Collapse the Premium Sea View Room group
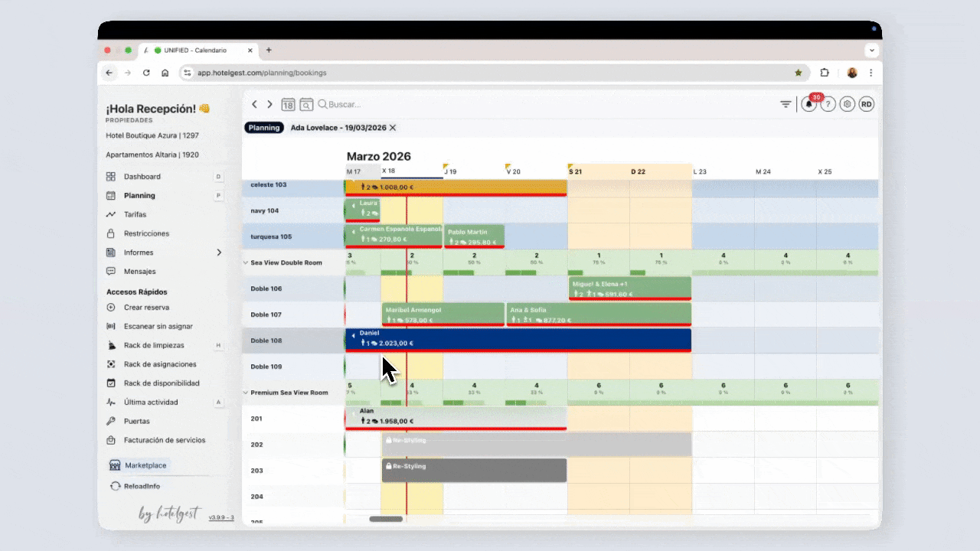Viewport: 980px width, 551px height. pyautogui.click(x=246, y=393)
